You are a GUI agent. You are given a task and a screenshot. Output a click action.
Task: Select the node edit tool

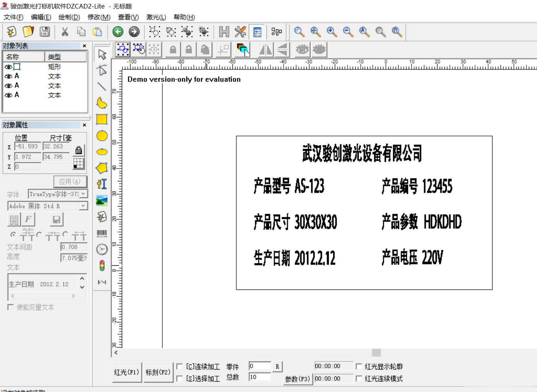[x=102, y=70]
